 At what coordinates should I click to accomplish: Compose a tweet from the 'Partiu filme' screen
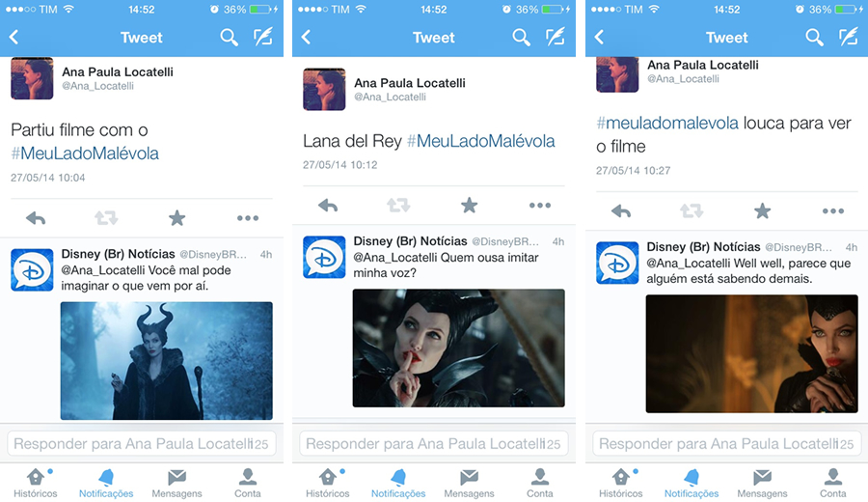[263, 37]
